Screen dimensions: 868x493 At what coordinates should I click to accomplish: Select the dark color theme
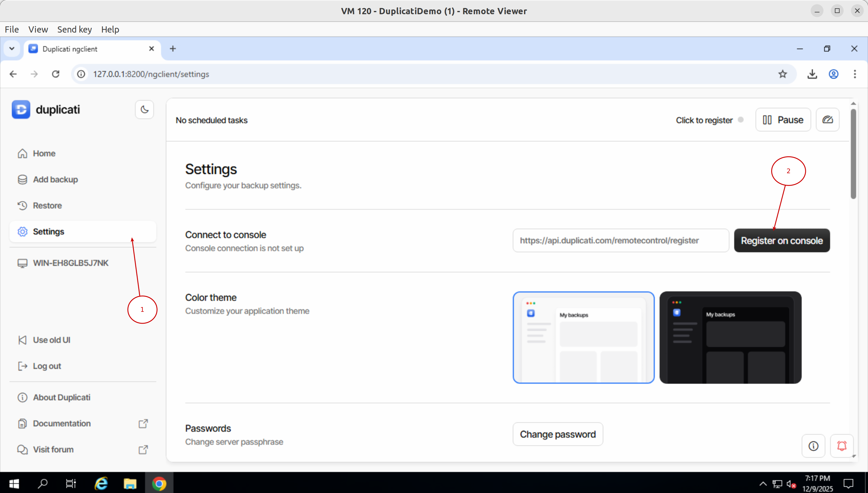730,337
